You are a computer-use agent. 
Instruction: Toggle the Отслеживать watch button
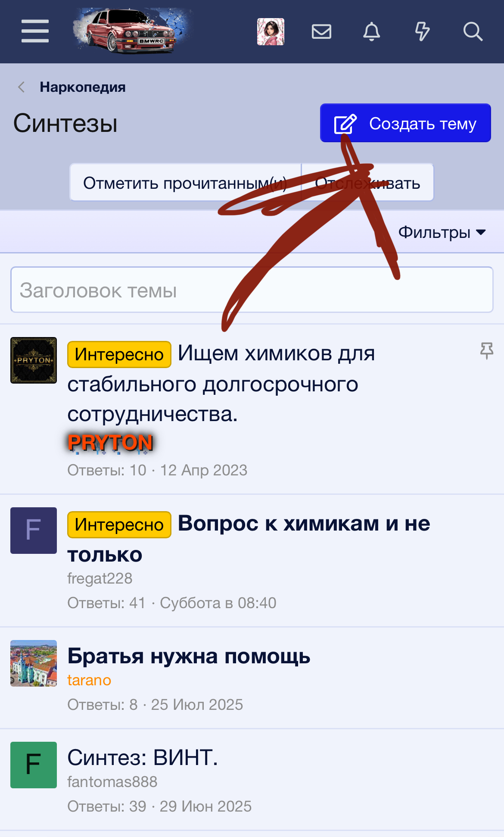pos(367,183)
